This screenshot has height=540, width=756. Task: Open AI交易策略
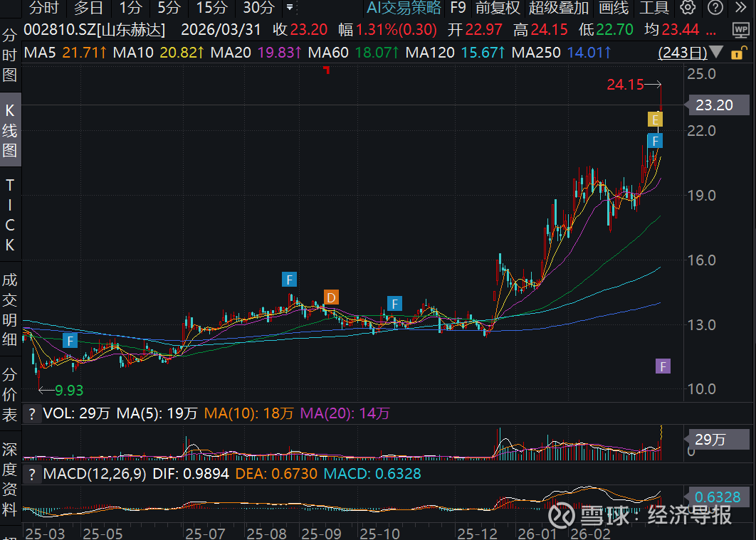(x=404, y=7)
